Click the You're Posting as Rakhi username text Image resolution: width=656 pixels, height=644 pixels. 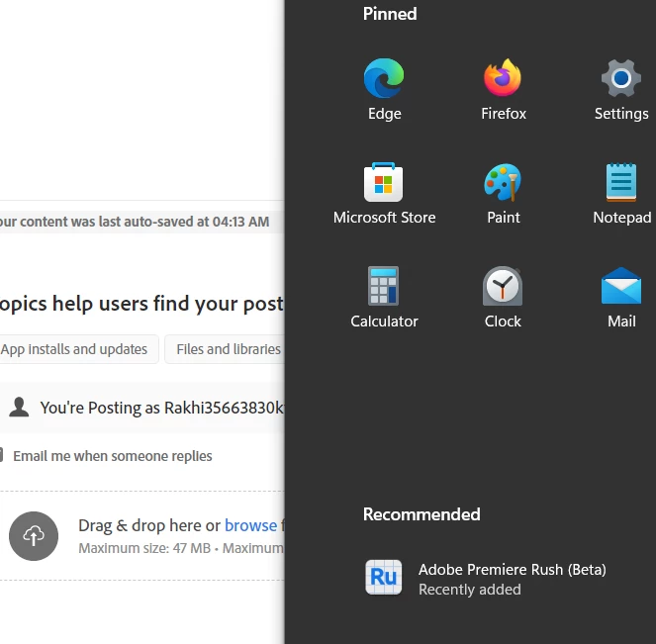coord(162,408)
